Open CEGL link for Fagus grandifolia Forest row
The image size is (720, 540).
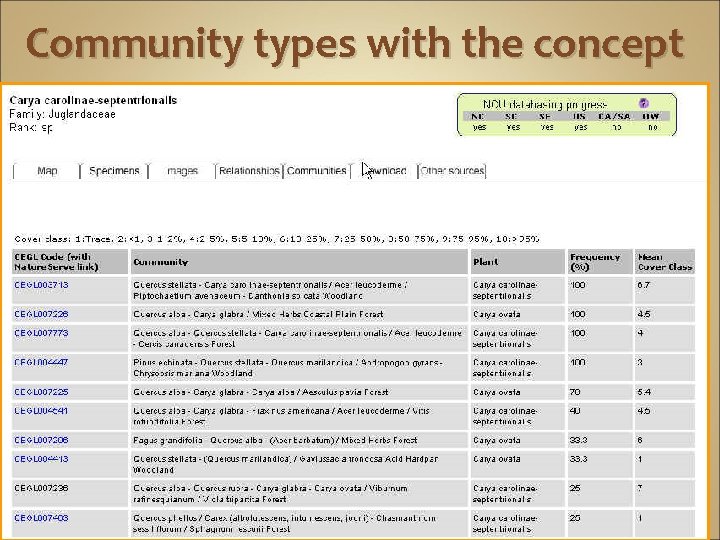coord(41,440)
